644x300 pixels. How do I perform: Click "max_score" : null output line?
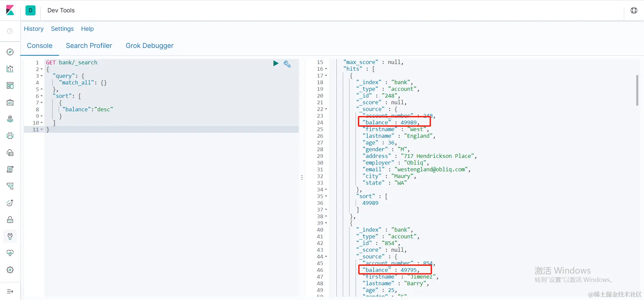373,62
